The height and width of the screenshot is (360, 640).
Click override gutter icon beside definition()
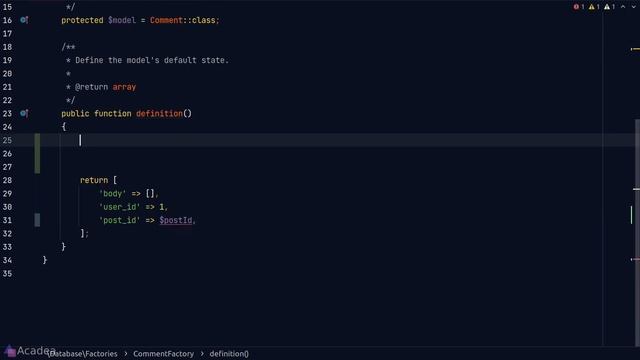click(24, 113)
